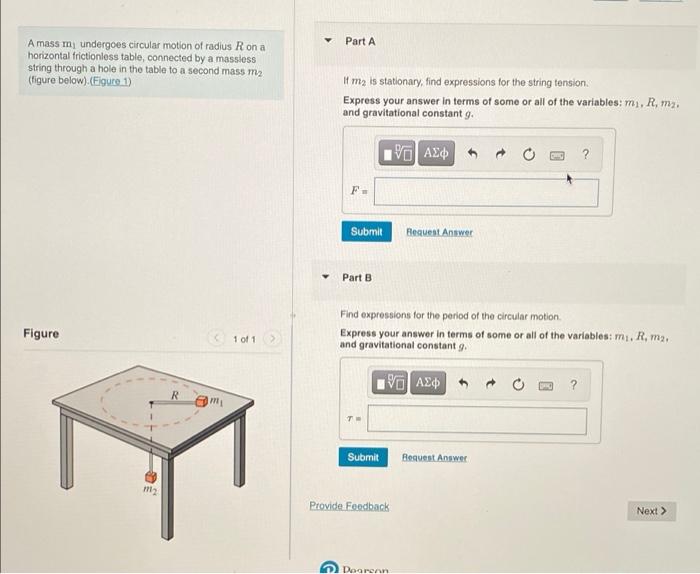Click the redo arrow in Part A toolbar
Image resolution: width=700 pixels, height=574 pixels.
pyautogui.click(x=500, y=154)
